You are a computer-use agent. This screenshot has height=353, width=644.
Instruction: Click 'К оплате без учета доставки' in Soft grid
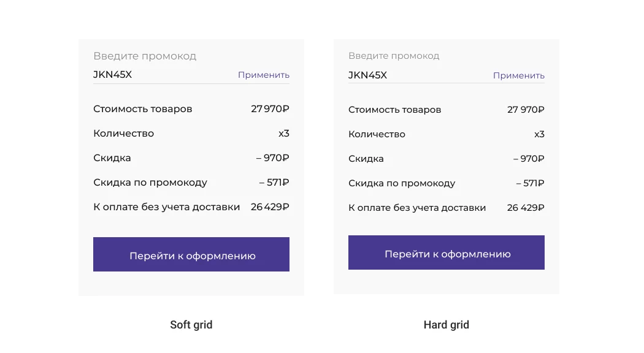(166, 207)
